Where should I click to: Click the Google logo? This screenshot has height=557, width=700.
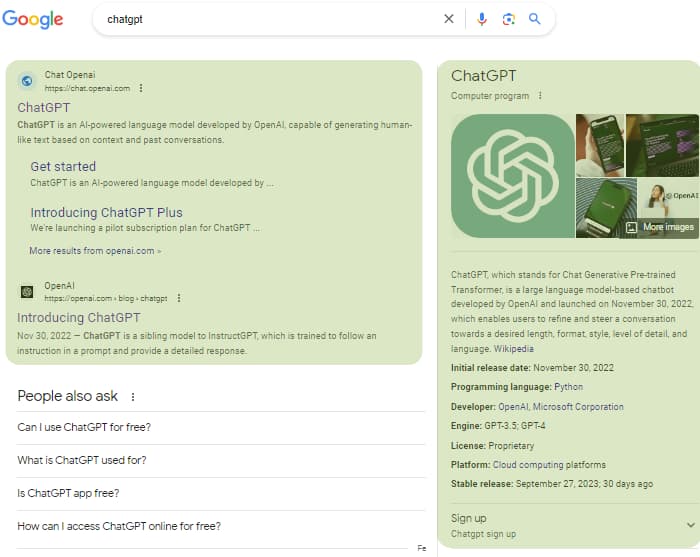tap(33, 19)
